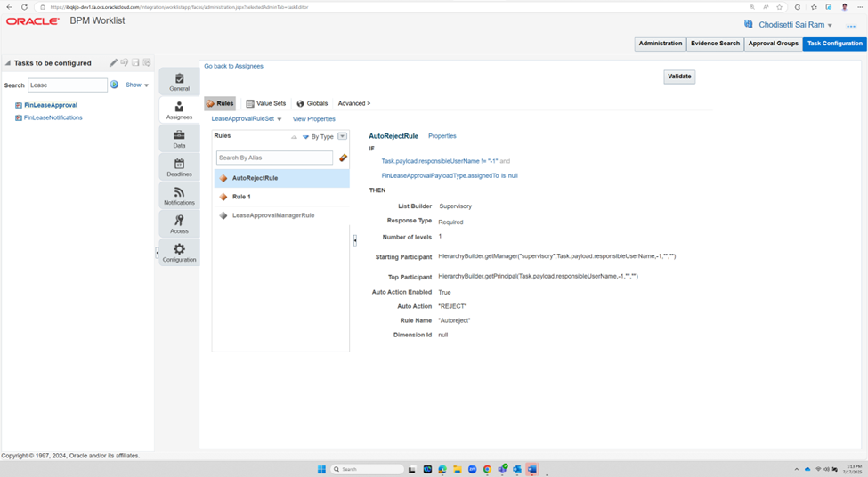This screenshot has height=477, width=868.
Task: Click the pencil edit task icon
Action: [113, 62]
